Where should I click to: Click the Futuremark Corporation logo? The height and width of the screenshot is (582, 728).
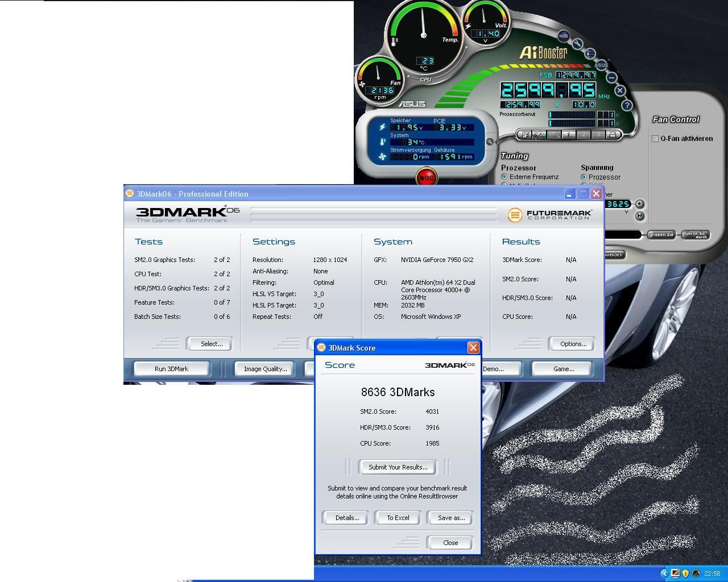(550, 215)
